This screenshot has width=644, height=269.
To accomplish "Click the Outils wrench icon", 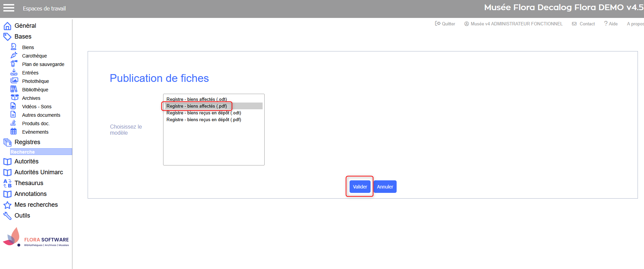I will coord(7,216).
